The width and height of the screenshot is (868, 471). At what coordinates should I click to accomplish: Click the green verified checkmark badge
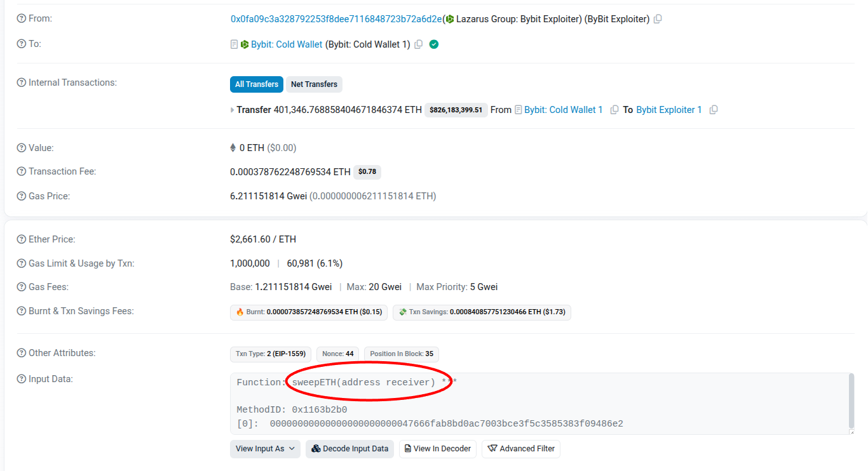click(434, 44)
